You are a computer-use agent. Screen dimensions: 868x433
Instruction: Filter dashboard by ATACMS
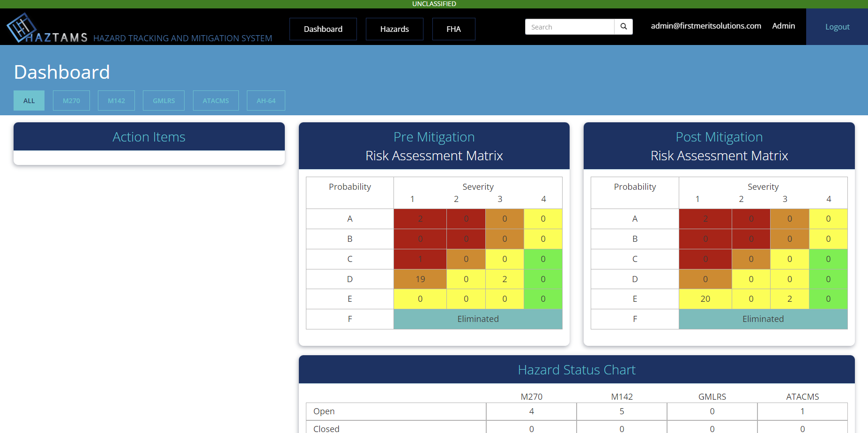(x=216, y=101)
